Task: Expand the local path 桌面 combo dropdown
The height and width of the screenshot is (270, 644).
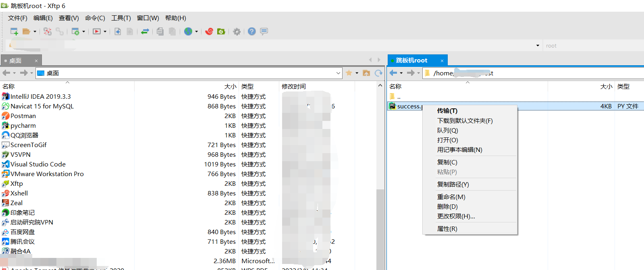Action: click(338, 73)
